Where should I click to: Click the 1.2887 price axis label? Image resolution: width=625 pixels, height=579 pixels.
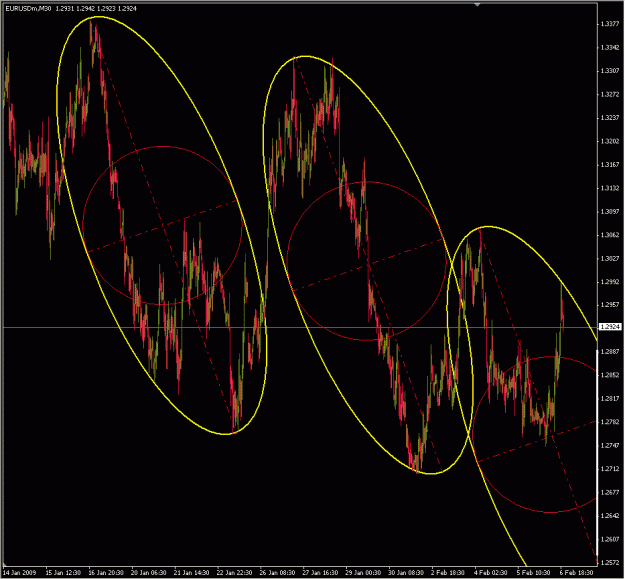coord(610,351)
